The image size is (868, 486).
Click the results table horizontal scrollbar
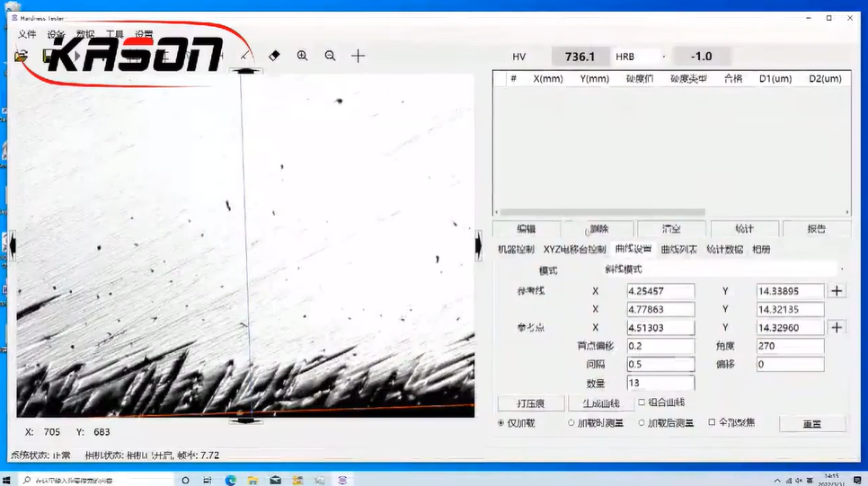[x=602, y=212]
